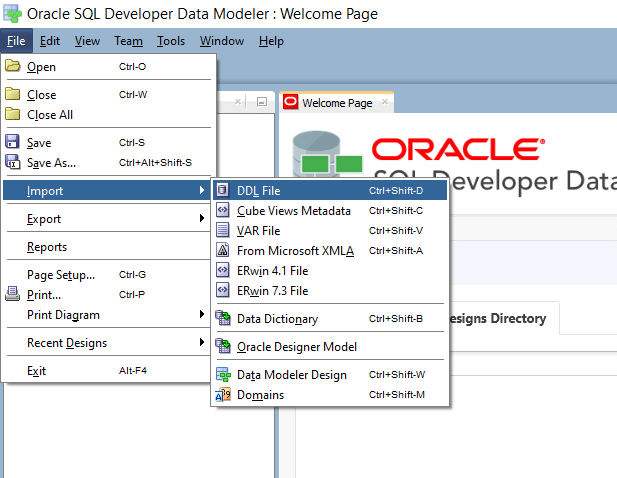Import Cube Views Metadata
This screenshot has height=478, width=617.
[330, 210]
